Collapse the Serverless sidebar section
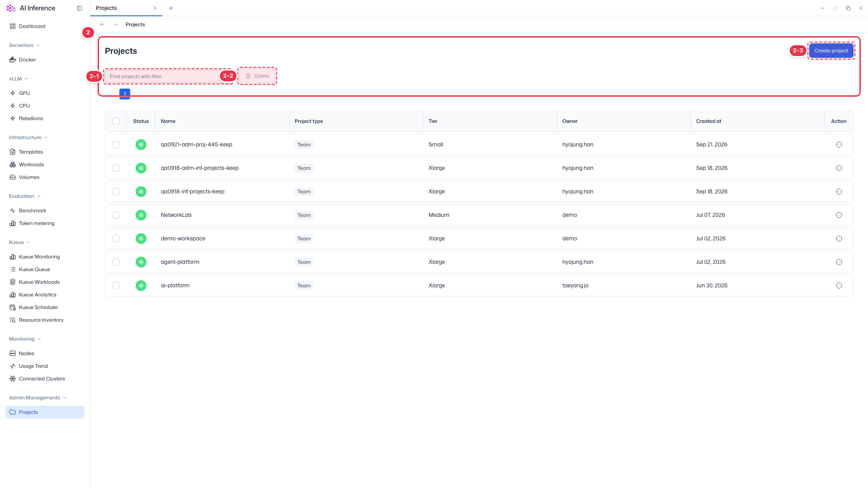 coord(24,45)
